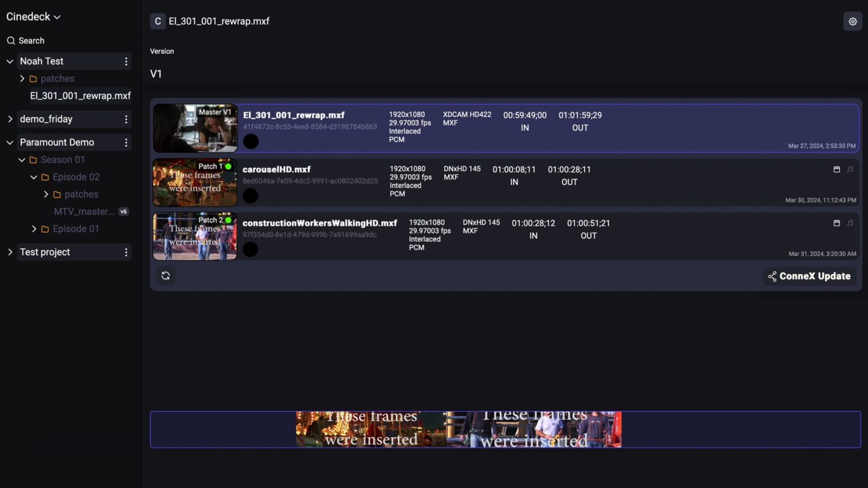Open Test project three-dot menu
The width and height of the screenshot is (868, 488).
pos(126,252)
